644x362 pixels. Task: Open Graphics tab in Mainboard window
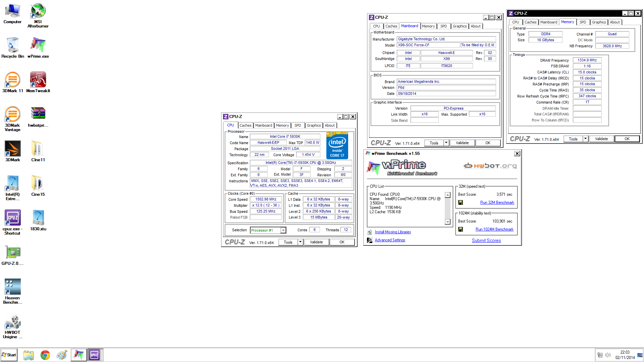(460, 26)
